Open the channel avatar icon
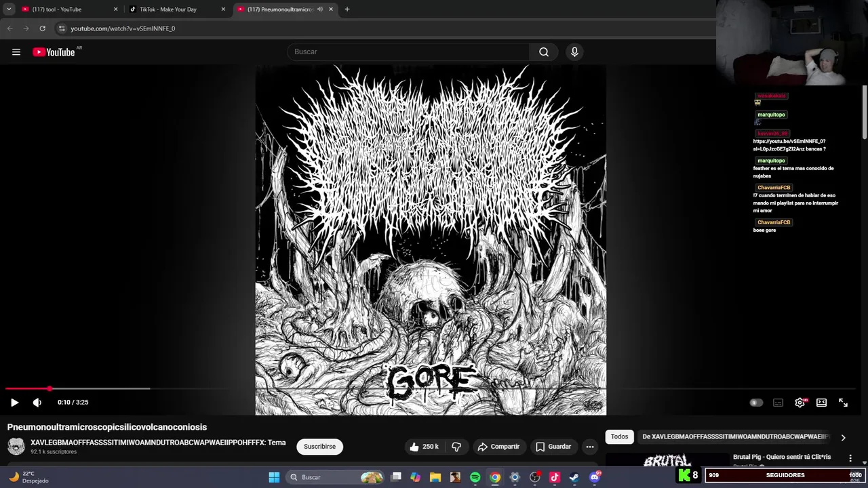 [16, 446]
